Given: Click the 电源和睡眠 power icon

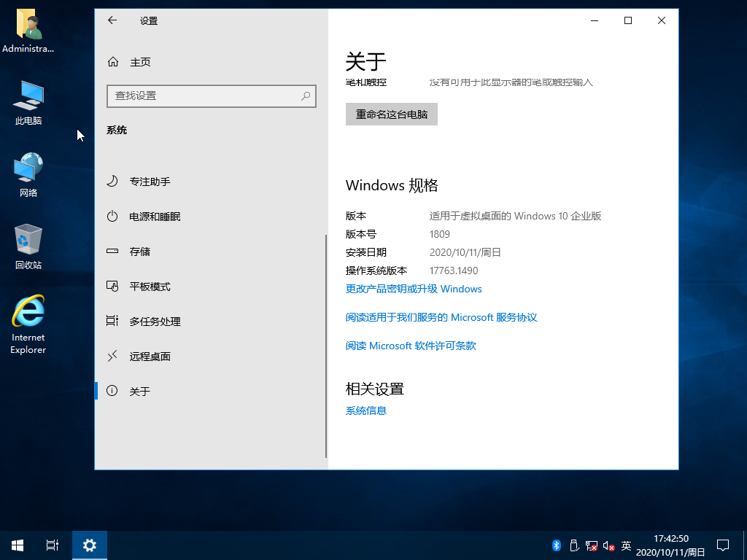Looking at the screenshot, I should [112, 216].
